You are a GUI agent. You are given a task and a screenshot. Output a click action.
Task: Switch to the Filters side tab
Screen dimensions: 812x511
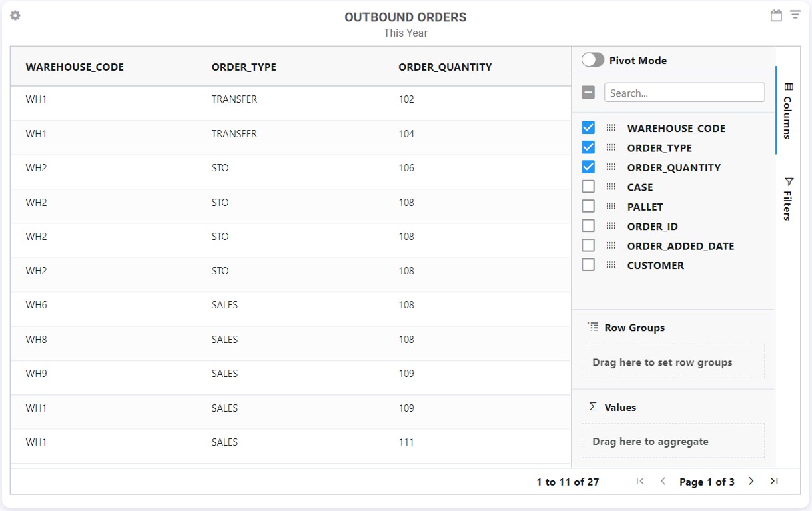coord(788,199)
